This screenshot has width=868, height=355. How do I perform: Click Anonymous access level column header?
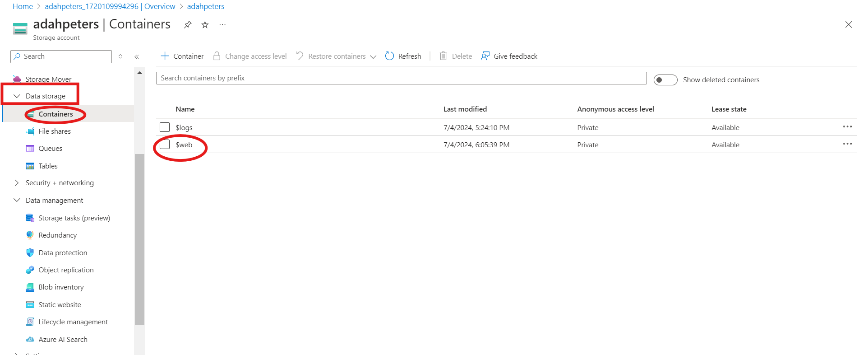pos(615,109)
